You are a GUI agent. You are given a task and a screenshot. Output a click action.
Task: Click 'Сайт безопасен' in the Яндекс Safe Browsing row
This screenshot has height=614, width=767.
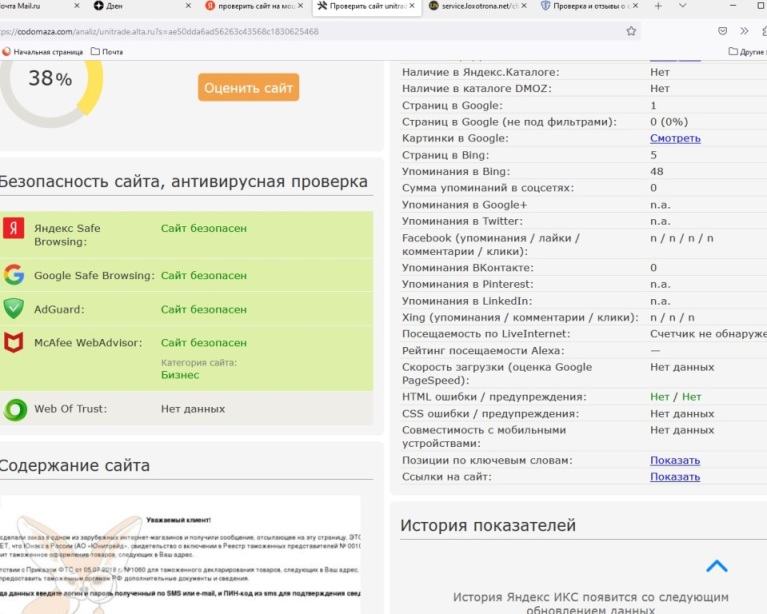pyautogui.click(x=204, y=228)
